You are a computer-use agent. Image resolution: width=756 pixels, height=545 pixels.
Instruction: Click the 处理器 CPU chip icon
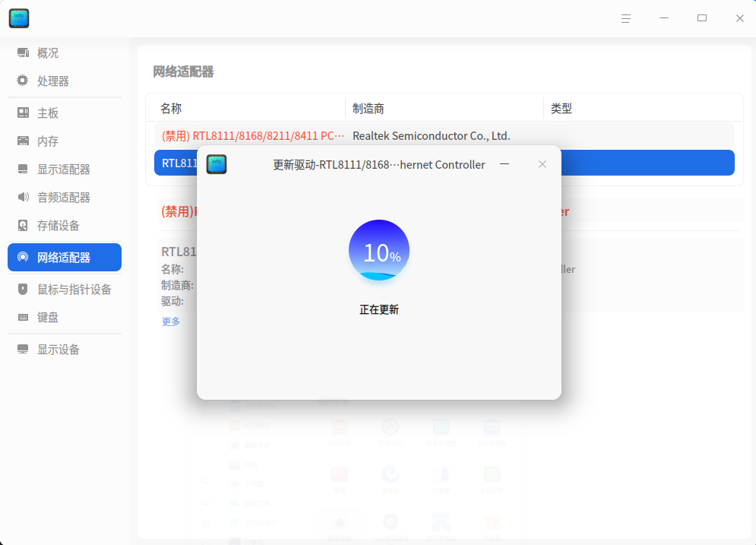[23, 81]
